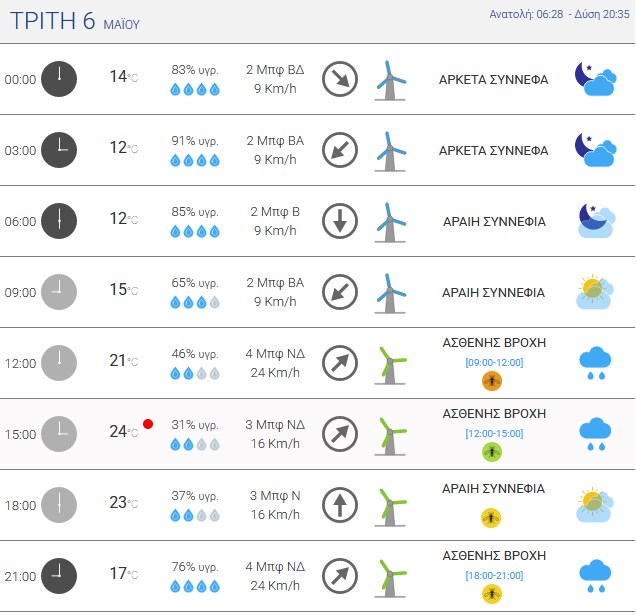The height and width of the screenshot is (615, 636).
Task: Click the blue wind turbine at 06:00
Action: click(390, 222)
